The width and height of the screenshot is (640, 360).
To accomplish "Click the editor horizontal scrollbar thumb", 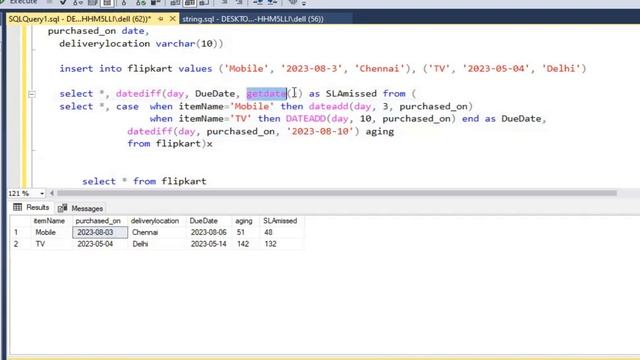I will 337,193.
